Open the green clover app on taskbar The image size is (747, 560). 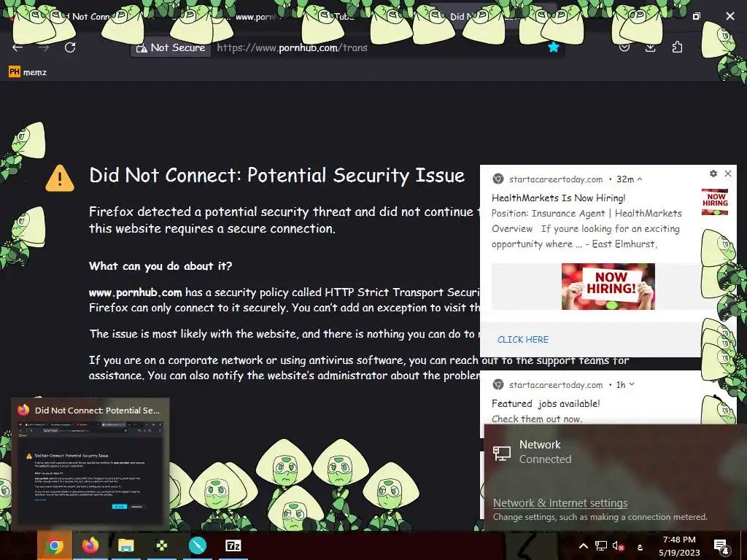[x=161, y=545]
